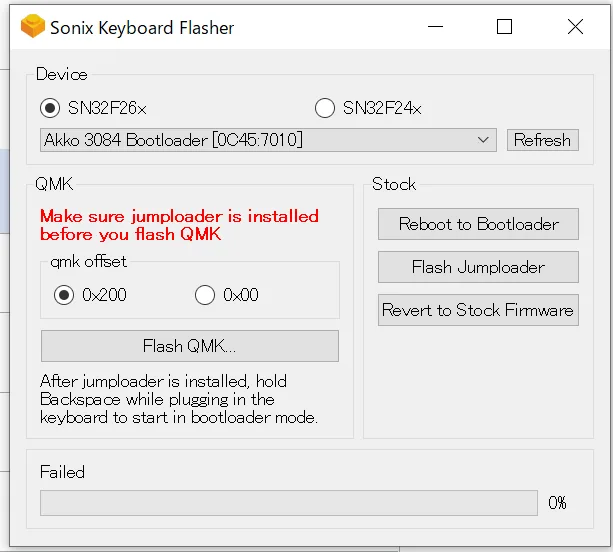Click the Stock group label
613x552 pixels.
394,184
